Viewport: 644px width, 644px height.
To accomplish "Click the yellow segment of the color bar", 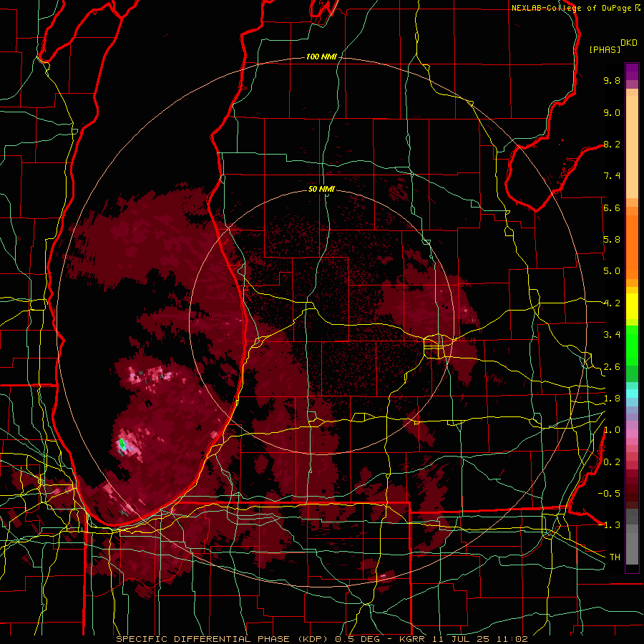I will [x=632, y=306].
